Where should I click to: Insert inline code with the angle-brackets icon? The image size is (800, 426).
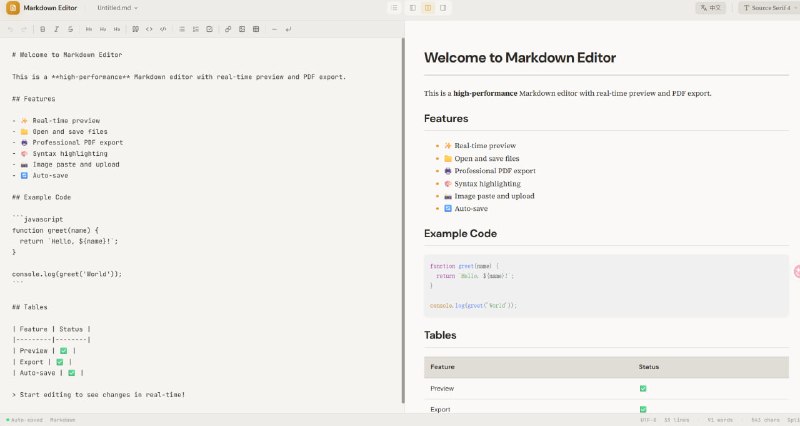(149, 29)
